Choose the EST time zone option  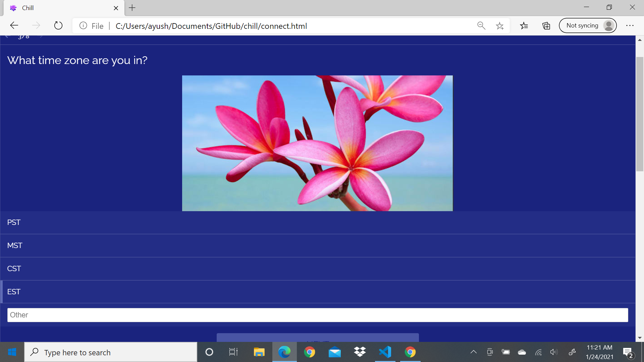[x=318, y=292]
